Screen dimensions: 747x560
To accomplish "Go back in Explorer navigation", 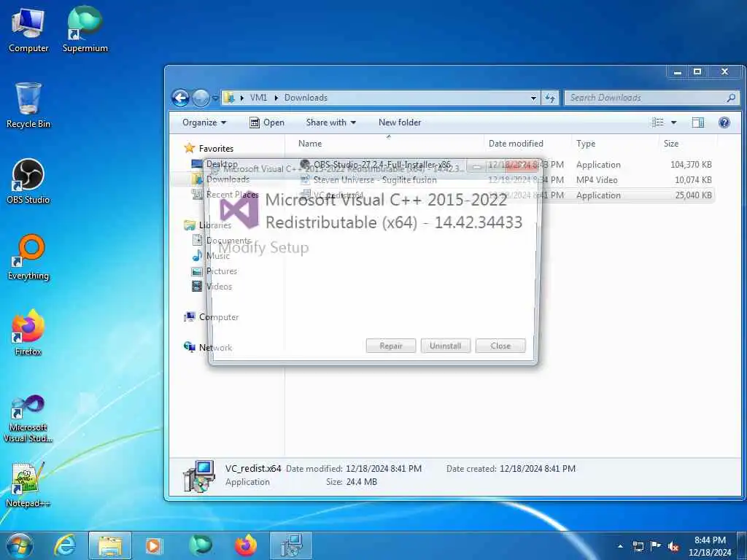I will [181, 98].
